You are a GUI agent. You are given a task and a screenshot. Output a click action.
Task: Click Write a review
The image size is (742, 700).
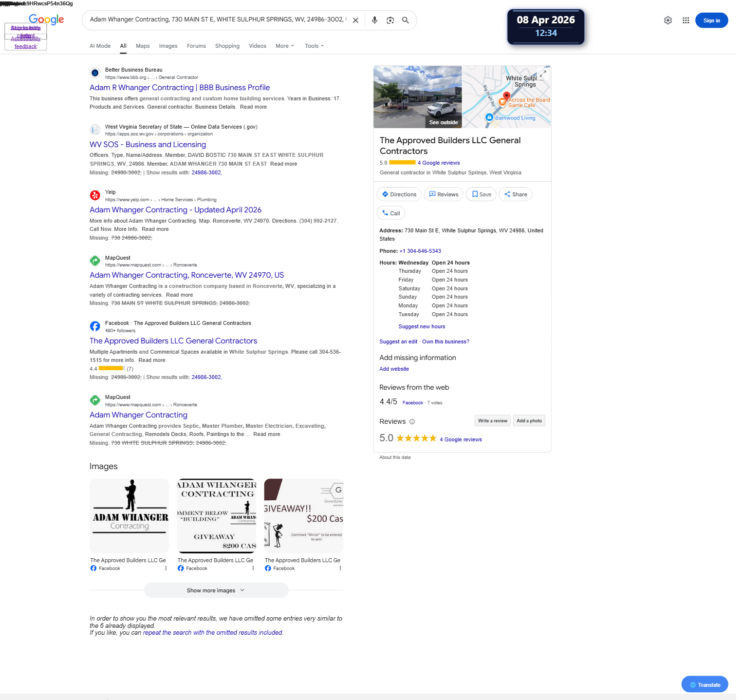tap(492, 421)
